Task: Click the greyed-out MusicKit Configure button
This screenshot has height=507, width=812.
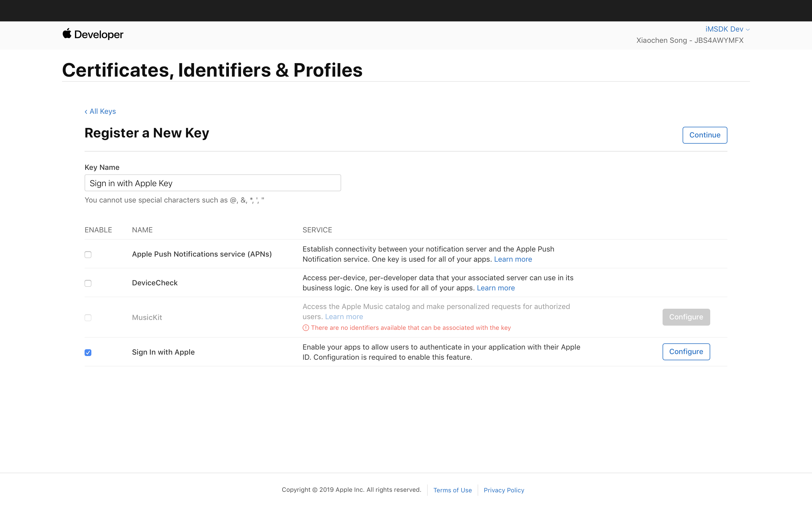Action: tap(686, 317)
